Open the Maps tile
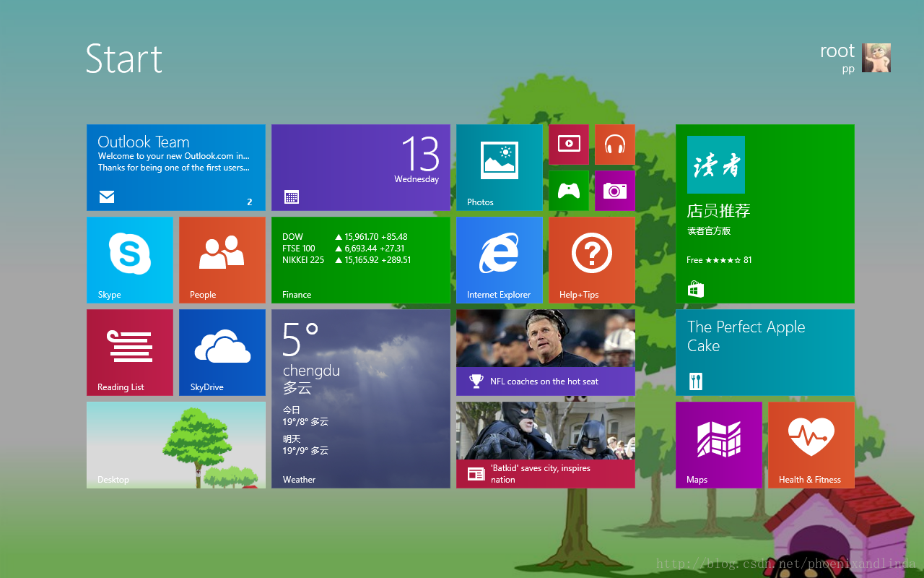This screenshot has height=578, width=924. click(x=719, y=445)
